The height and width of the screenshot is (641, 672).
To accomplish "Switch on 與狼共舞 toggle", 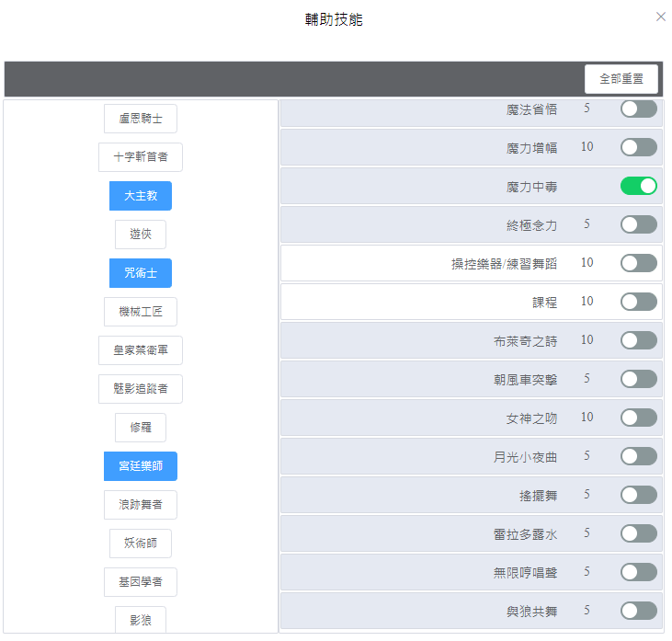I will click(x=639, y=611).
